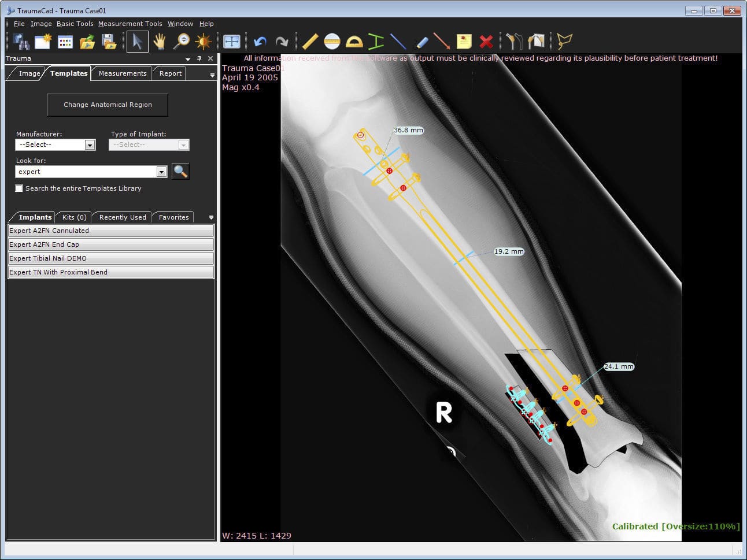Click in the Look for text field
Viewport: 747px width, 560px height.
[86, 172]
